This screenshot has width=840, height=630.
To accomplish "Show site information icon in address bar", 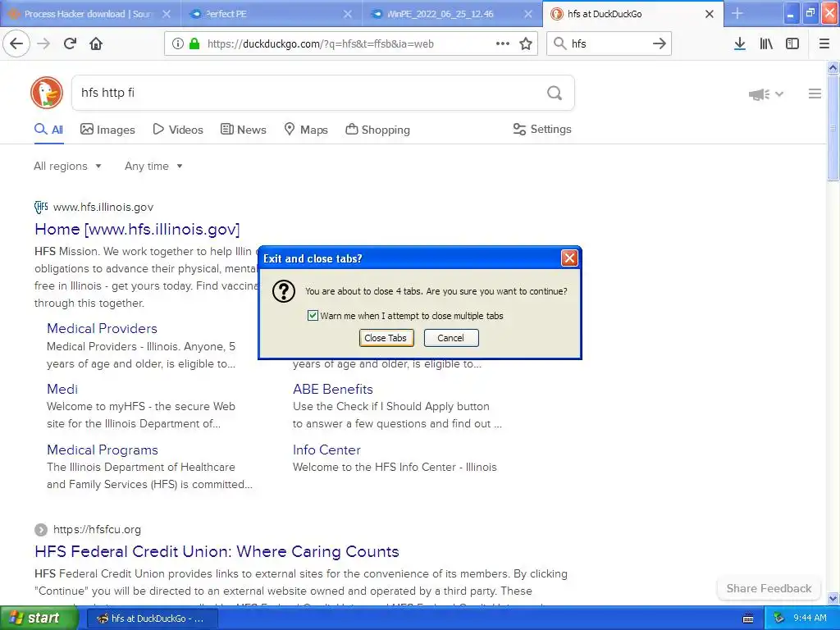I will pos(178,44).
